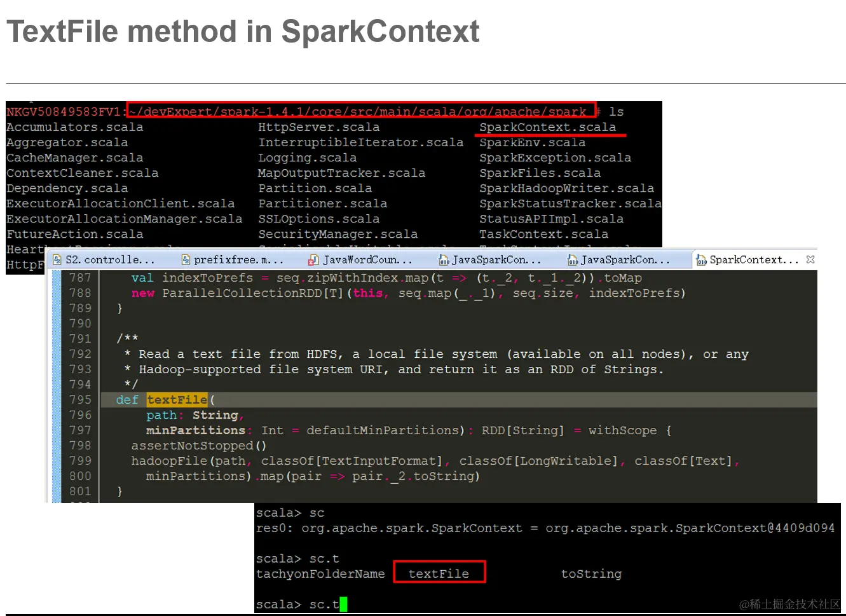
Task: Close the SparkContext editor tab
Action: (810, 259)
